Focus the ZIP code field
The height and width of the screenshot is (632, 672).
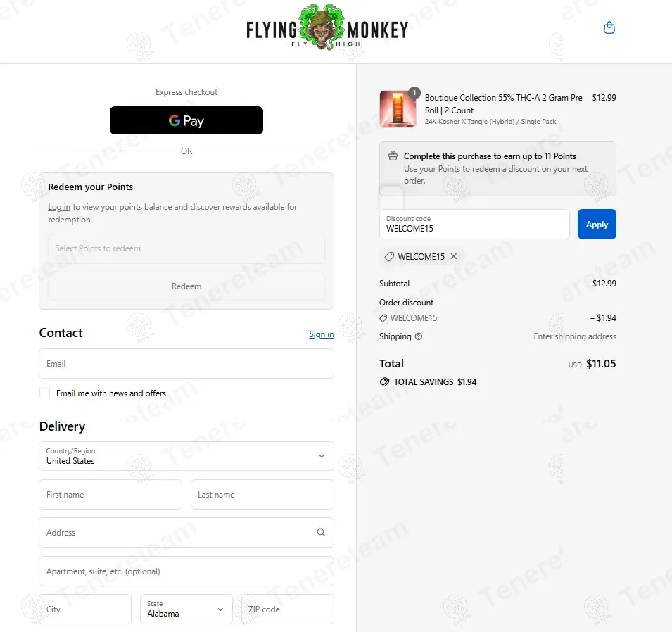287,609
